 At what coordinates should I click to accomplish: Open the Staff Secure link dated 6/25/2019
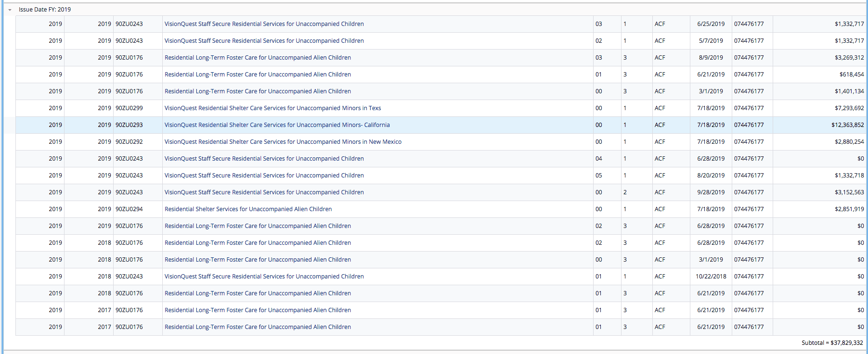[264, 24]
